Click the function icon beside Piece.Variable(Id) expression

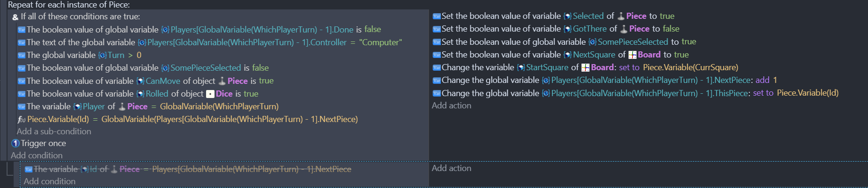coord(22,120)
